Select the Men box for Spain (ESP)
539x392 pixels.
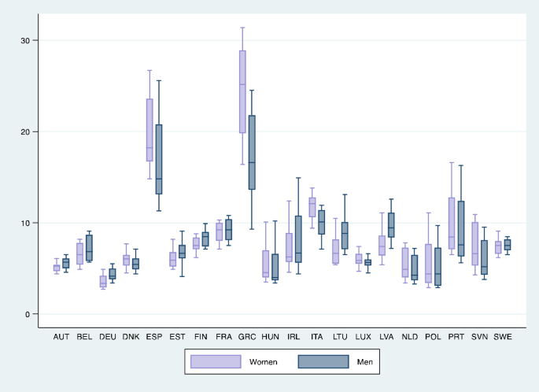[x=159, y=158]
